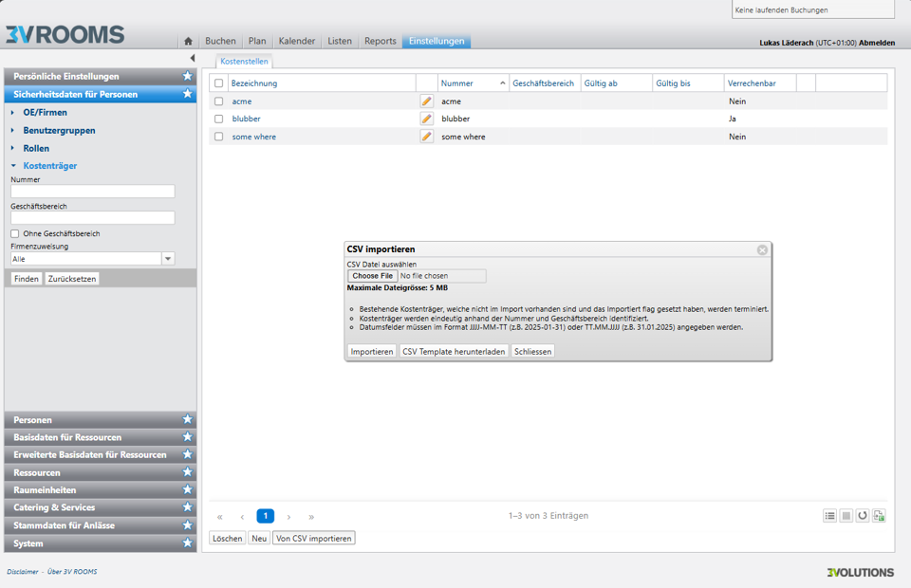Screen dimensions: 911x588
Task: Open the Firmenzuweisung dropdown
Action: [168, 259]
